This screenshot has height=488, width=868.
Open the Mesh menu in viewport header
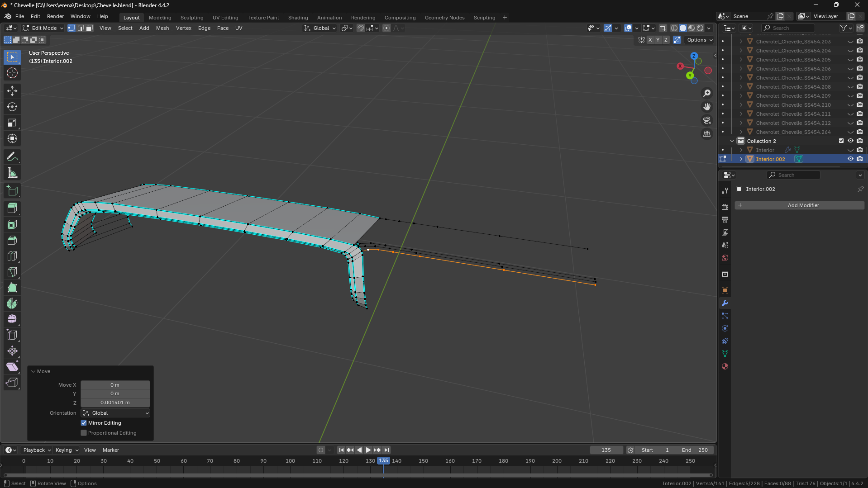coord(162,28)
